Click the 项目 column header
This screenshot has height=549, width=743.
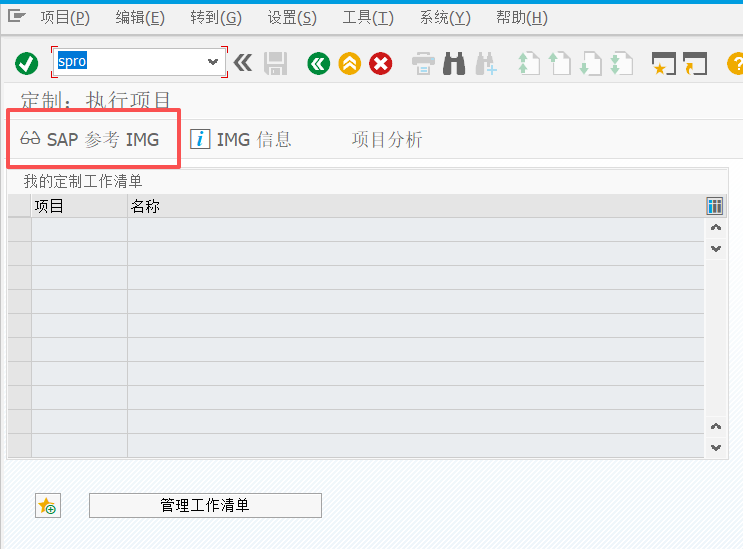click(x=79, y=206)
